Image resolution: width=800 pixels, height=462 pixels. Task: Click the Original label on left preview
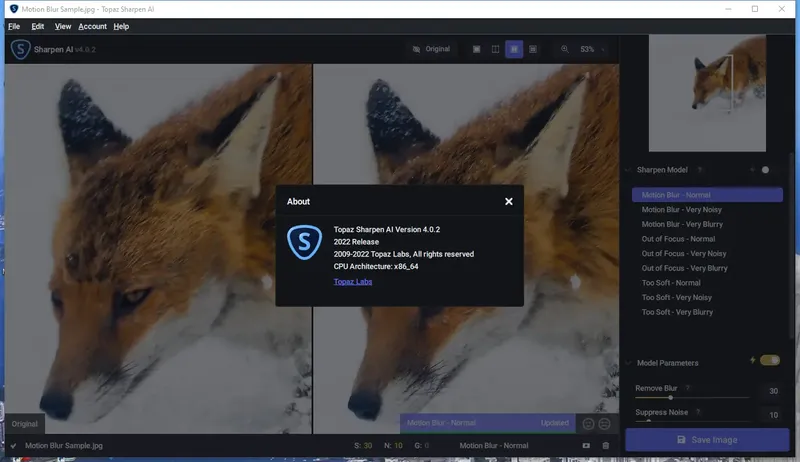coord(24,424)
